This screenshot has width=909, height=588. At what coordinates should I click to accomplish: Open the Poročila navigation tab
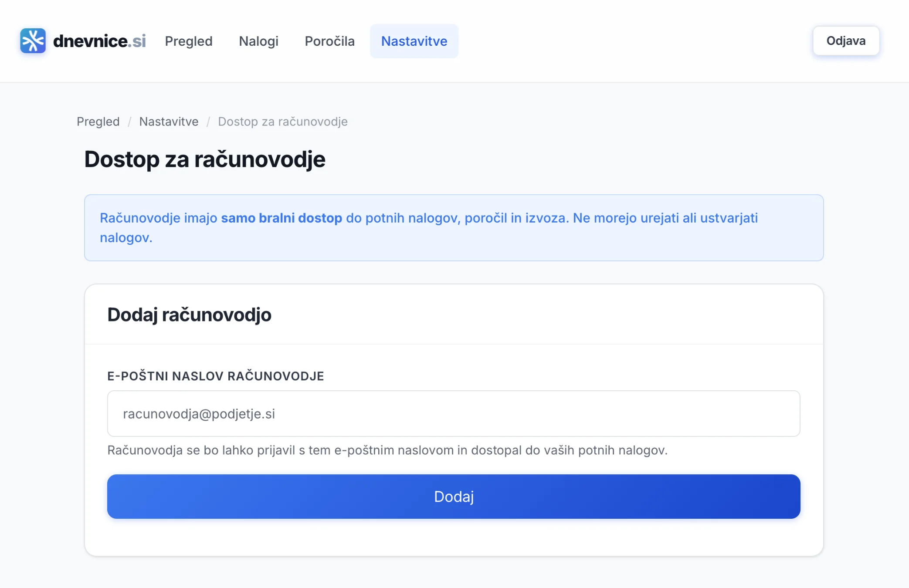[x=329, y=41]
